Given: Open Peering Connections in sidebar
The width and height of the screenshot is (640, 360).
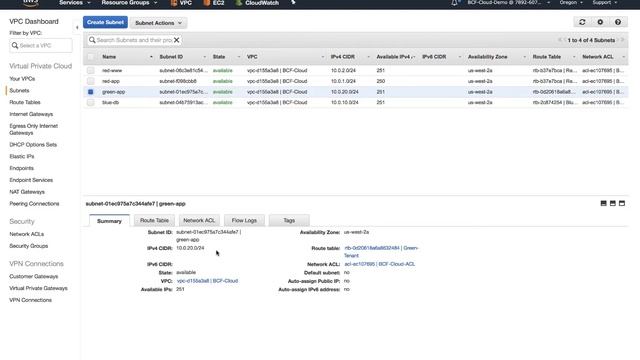Looking at the screenshot, I should pyautogui.click(x=34, y=204).
